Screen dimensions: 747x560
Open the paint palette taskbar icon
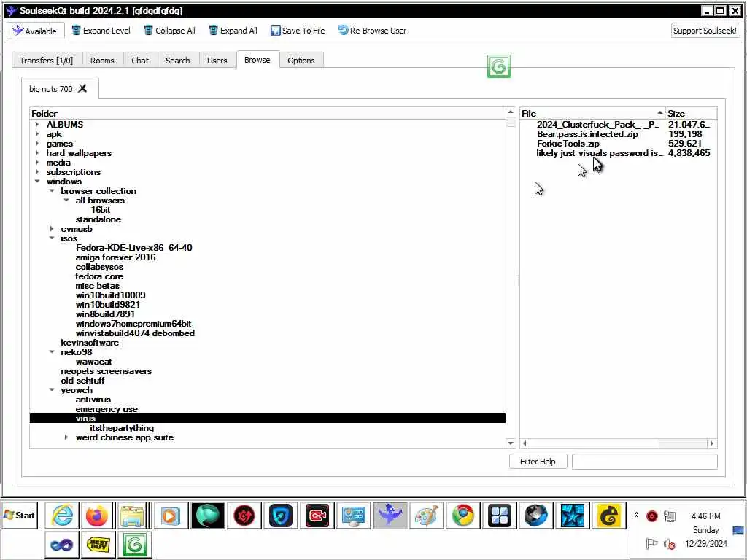point(426,516)
